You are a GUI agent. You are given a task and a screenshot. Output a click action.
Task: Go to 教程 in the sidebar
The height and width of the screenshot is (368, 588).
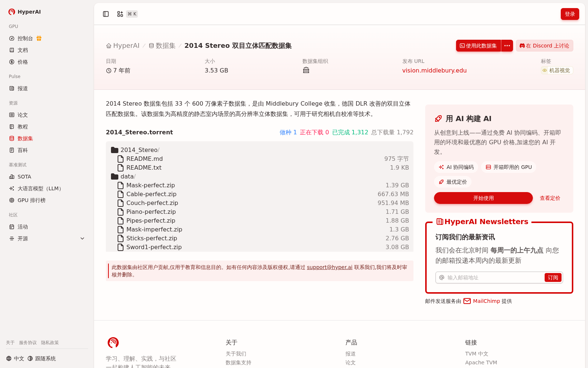[47, 127]
